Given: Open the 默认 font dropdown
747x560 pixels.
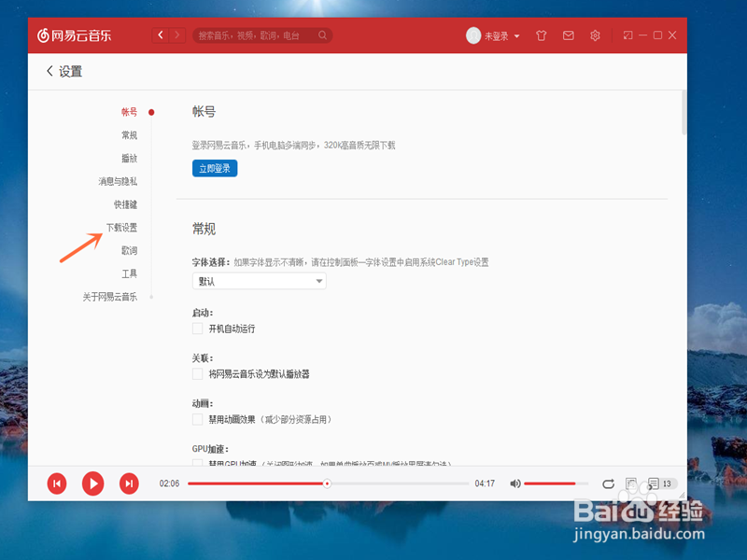Looking at the screenshot, I should [260, 281].
